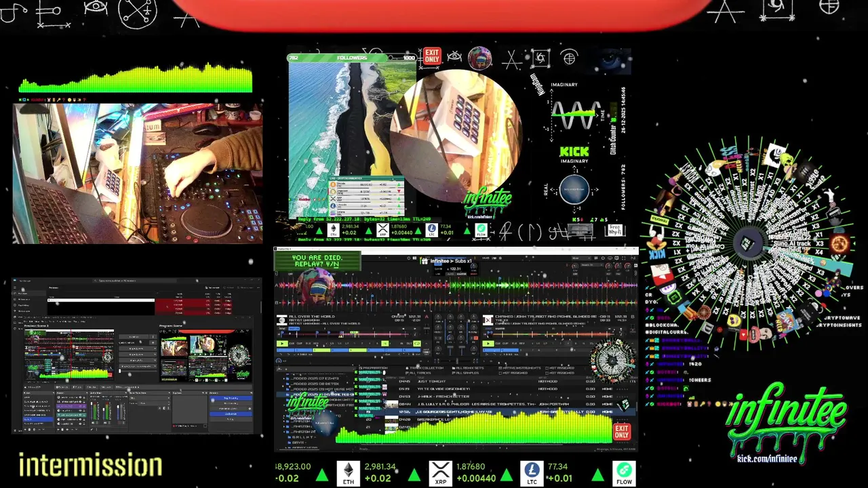This screenshot has height=488, width=868.
Task: Add quick transition with plus button in OBS
Action: click(153, 342)
